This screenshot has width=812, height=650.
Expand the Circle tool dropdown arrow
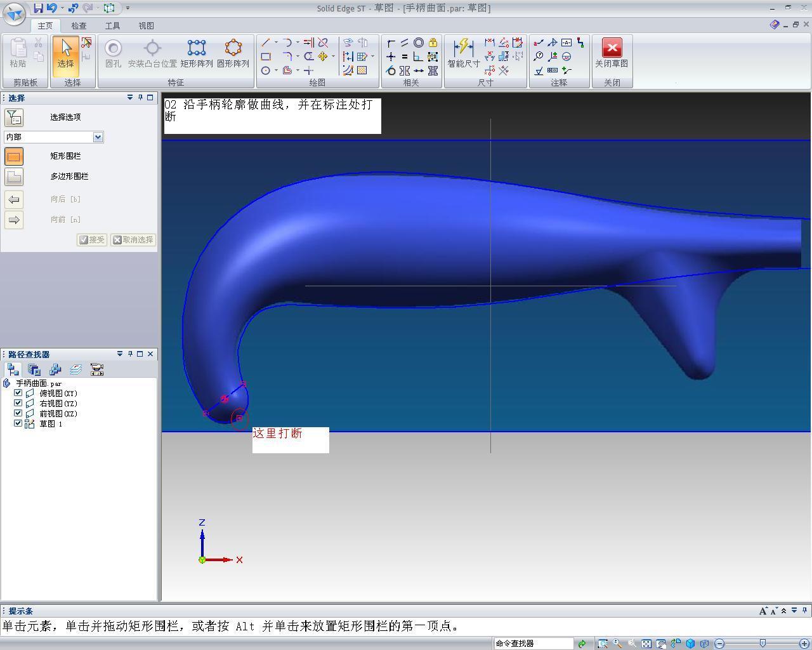coord(276,70)
